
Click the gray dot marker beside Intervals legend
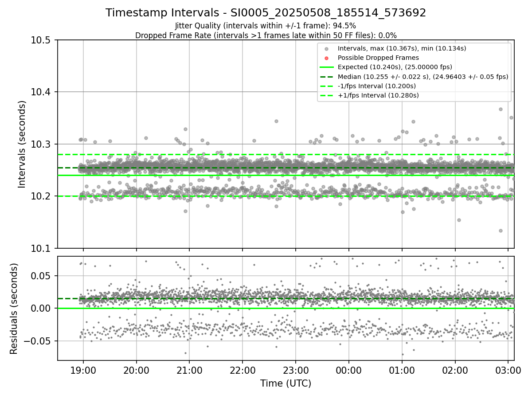coord(327,48)
